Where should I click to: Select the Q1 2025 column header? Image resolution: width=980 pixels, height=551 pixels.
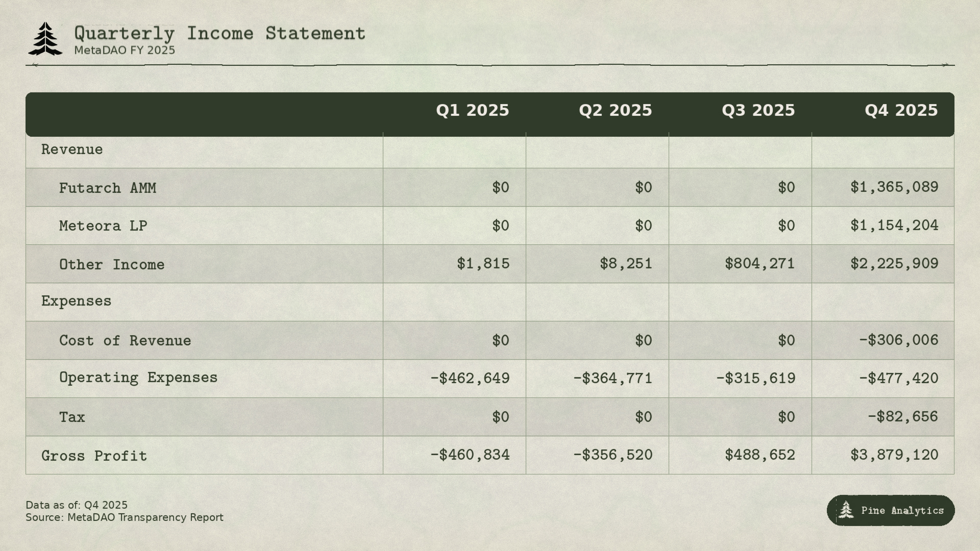coord(472,111)
